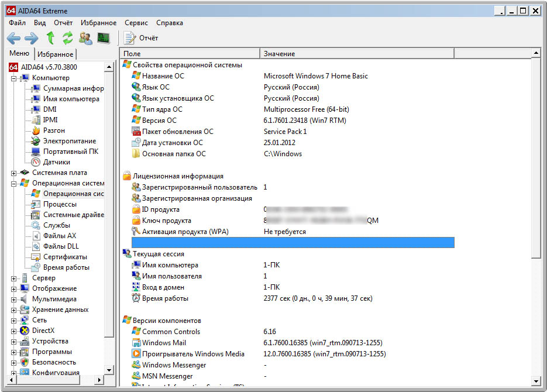
Task: Click the Отчёт report toolbar button
Action: tap(141, 38)
